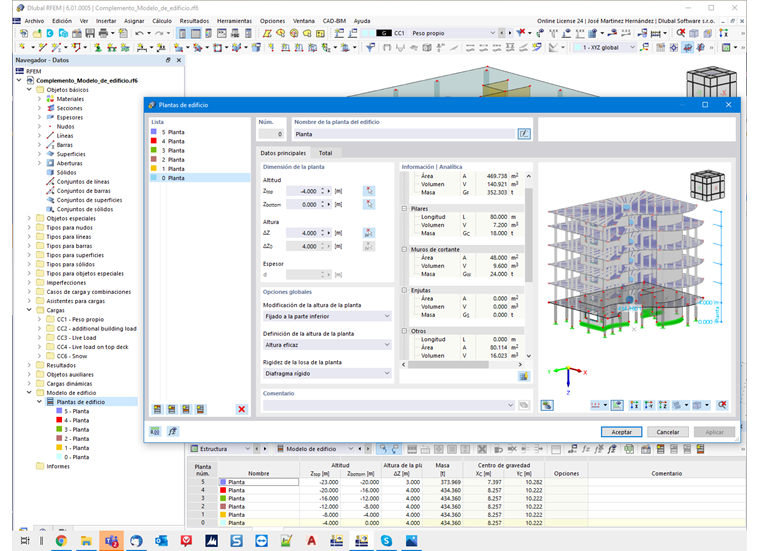The height and width of the screenshot is (551, 760).
Task: Select the Datos principales tab
Action: point(283,153)
